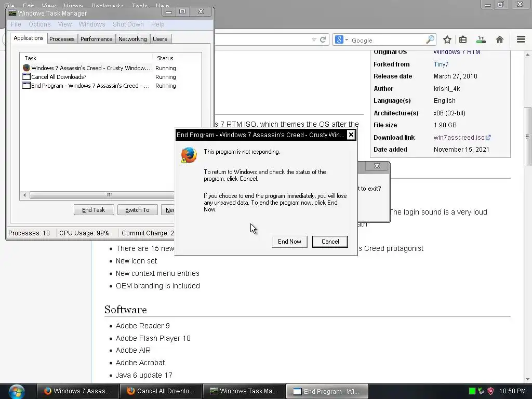Image resolution: width=532 pixels, height=399 pixels.
Task: Open Task Manager Help menu
Action: pos(158,24)
